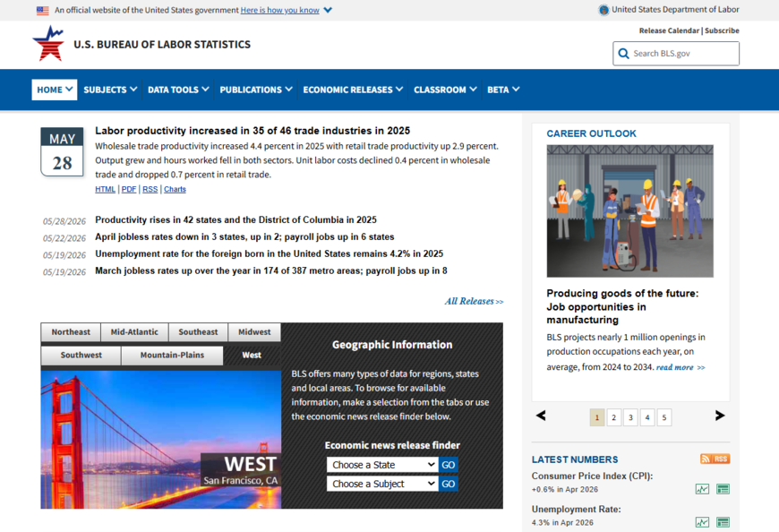The image size is (779, 532).
Task: Select the Mountain-Plains region tab
Action: (172, 356)
